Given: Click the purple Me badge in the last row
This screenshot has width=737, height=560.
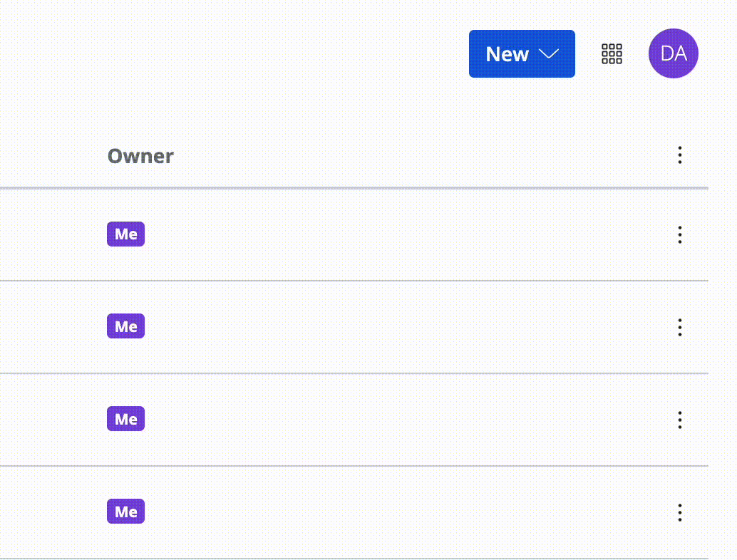Looking at the screenshot, I should coord(125,512).
